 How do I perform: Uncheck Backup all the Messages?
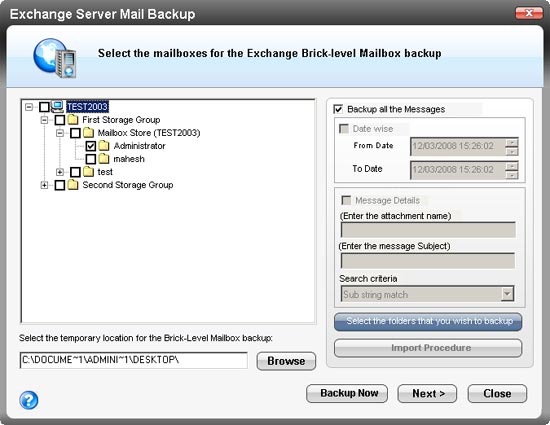tap(338, 109)
